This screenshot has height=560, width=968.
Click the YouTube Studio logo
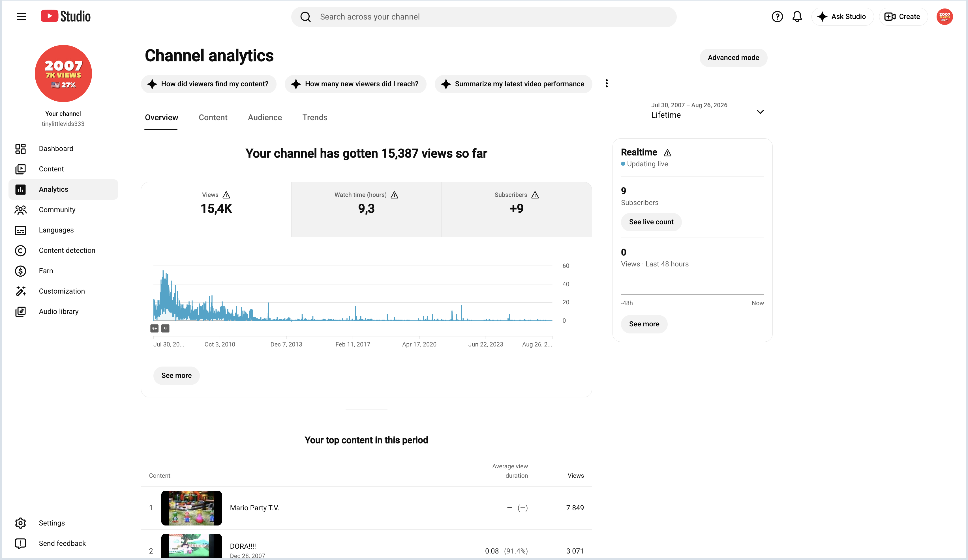(x=66, y=16)
